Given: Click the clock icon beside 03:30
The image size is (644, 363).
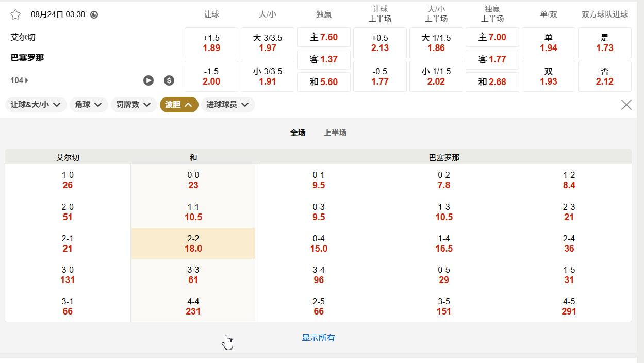Looking at the screenshot, I should [94, 14].
